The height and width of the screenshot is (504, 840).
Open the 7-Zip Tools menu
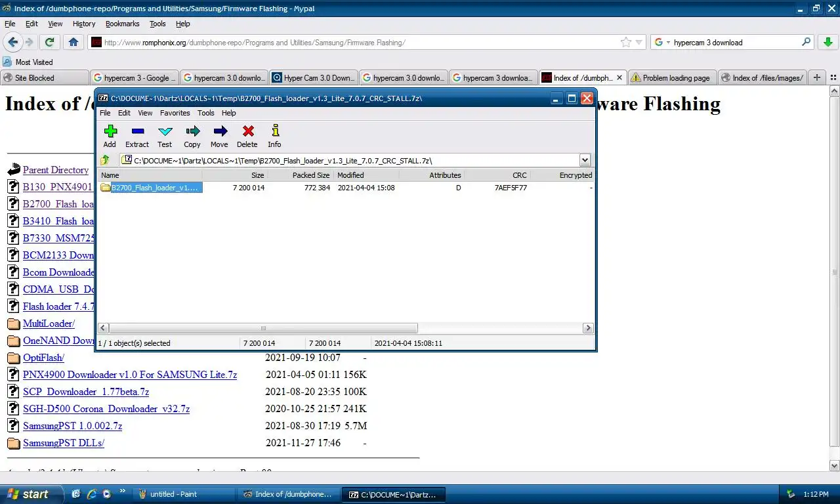206,113
